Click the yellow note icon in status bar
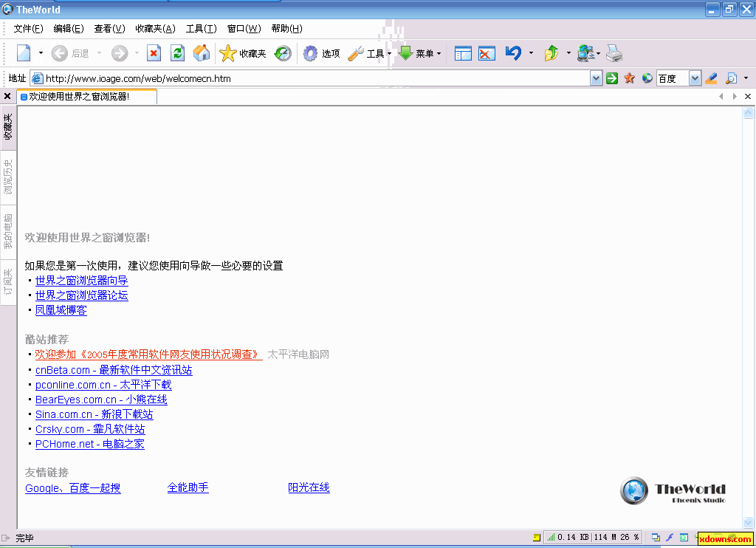The image size is (756, 548). [537, 538]
